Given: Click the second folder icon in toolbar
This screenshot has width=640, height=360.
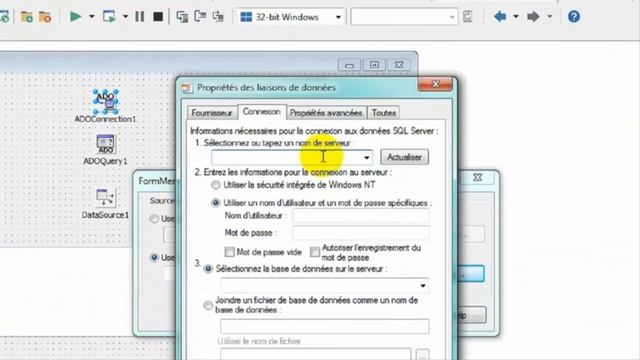Looking at the screenshot, I should 45,17.
